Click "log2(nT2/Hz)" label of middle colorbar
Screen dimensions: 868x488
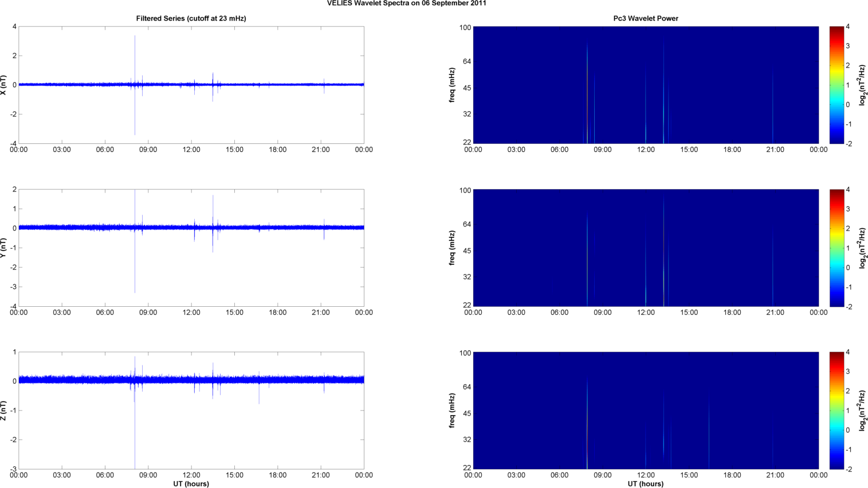pyautogui.click(x=862, y=248)
